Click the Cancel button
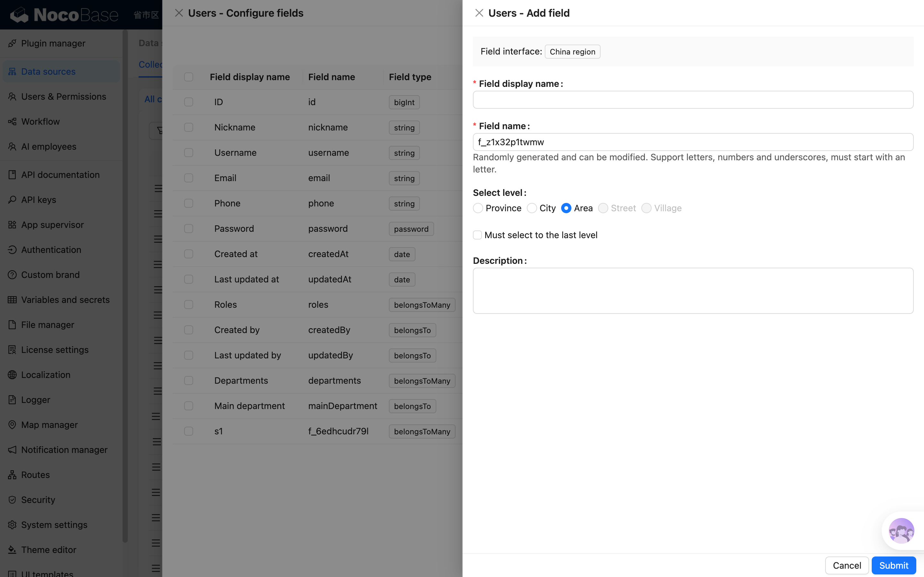 (x=846, y=565)
